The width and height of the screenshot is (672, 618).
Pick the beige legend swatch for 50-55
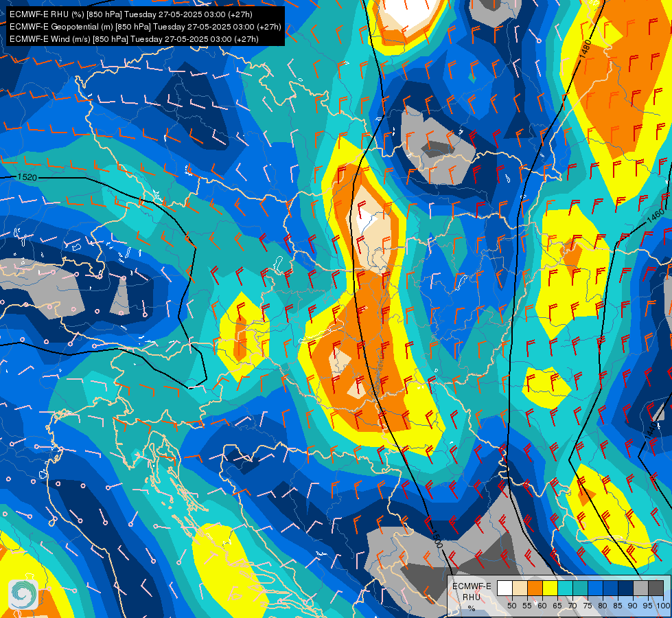(x=520, y=588)
